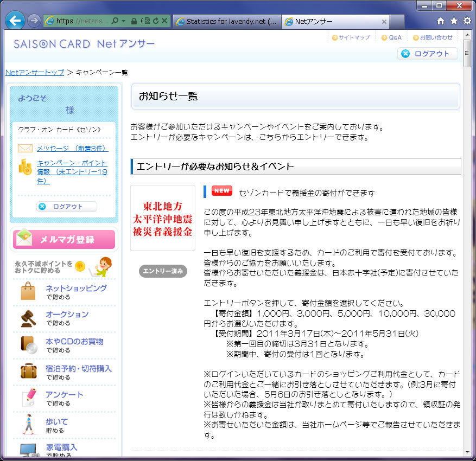Open the お問い合わせ contact link

click(x=433, y=37)
